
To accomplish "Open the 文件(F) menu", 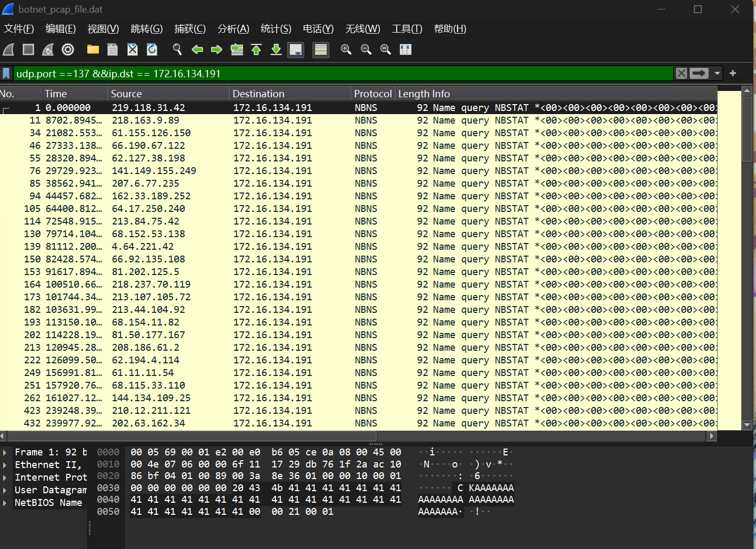I will pos(19,29).
